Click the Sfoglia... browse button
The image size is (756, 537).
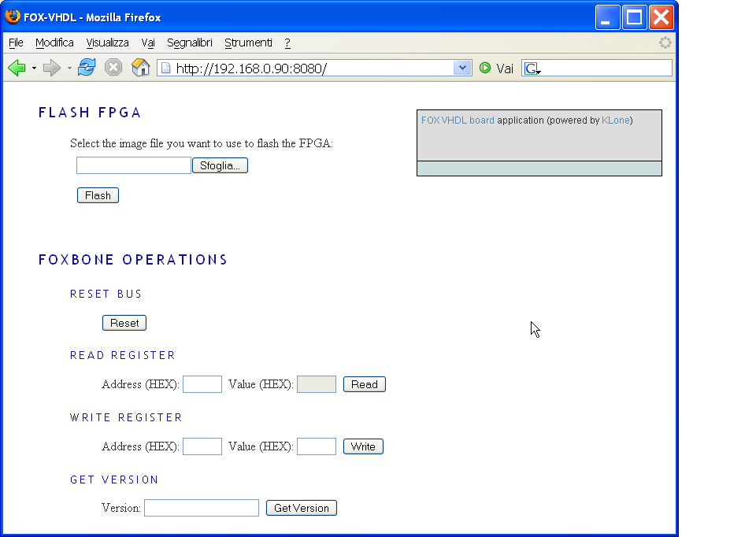click(x=220, y=165)
